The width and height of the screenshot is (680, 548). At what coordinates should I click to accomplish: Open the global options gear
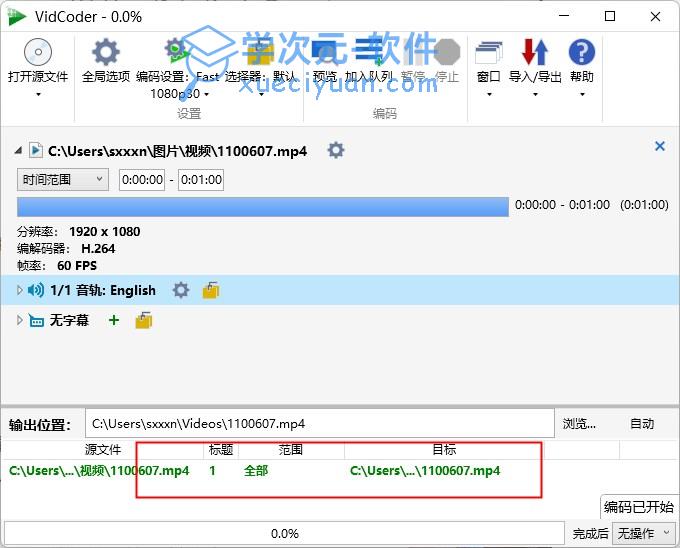[x=105, y=52]
